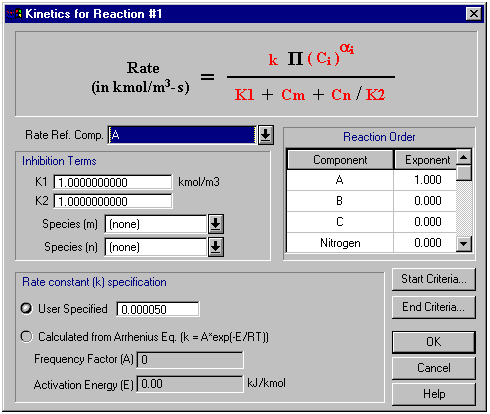
Task: Click the application icon in the title bar
Action: (14, 14)
